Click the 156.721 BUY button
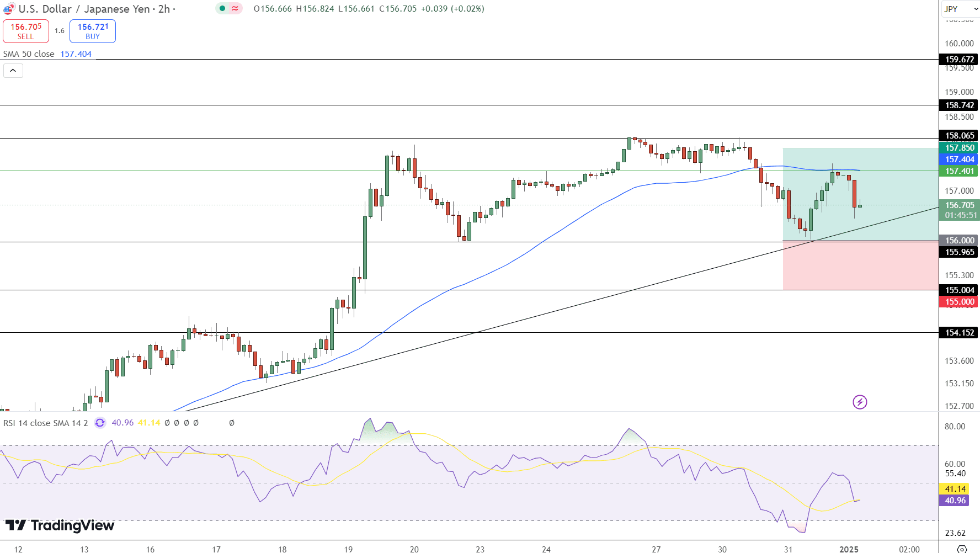This screenshot has height=553, width=980. (93, 31)
